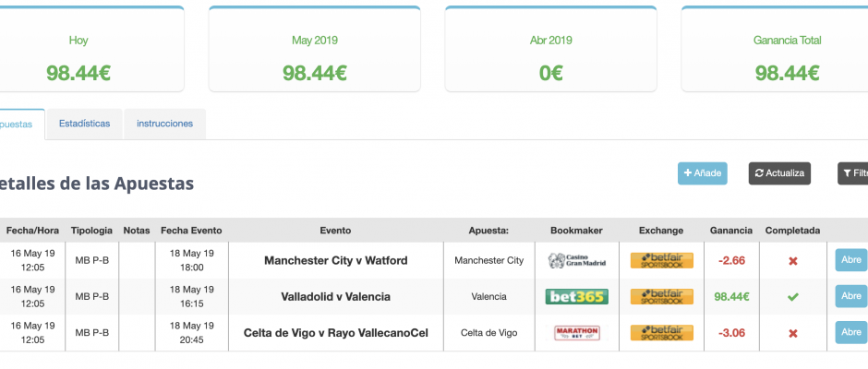Screen dimensions: 868x369
Task: Click the Marathon Bet bookmaker logo
Action: 577,333
